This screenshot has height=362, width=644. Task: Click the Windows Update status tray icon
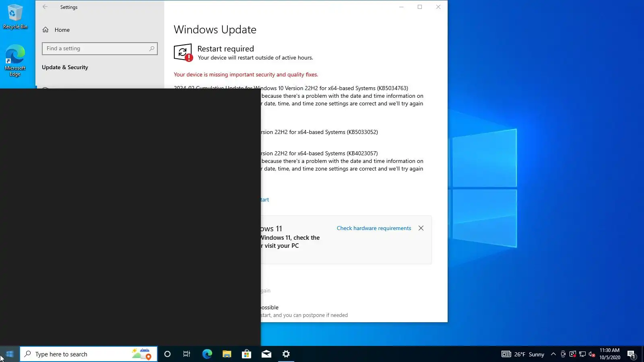(573, 354)
